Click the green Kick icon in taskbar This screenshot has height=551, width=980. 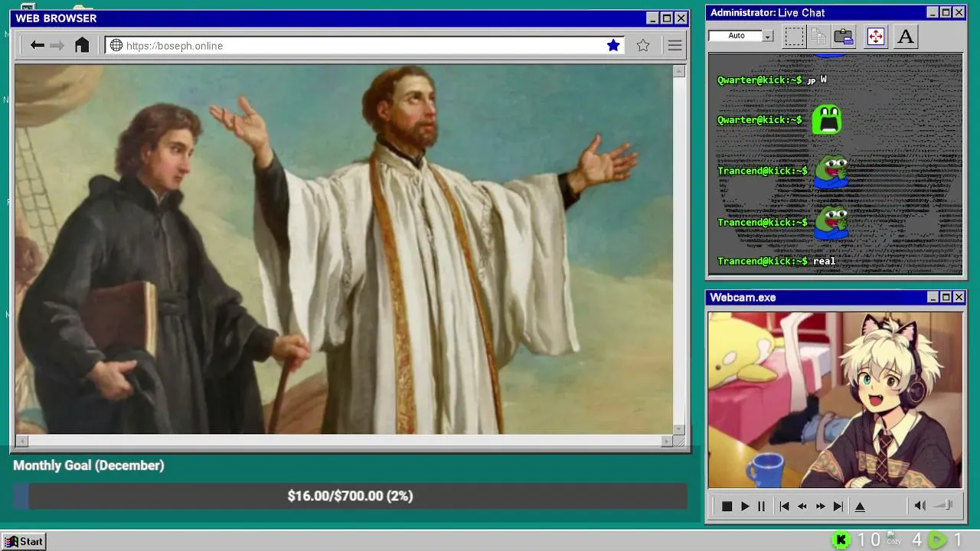841,540
